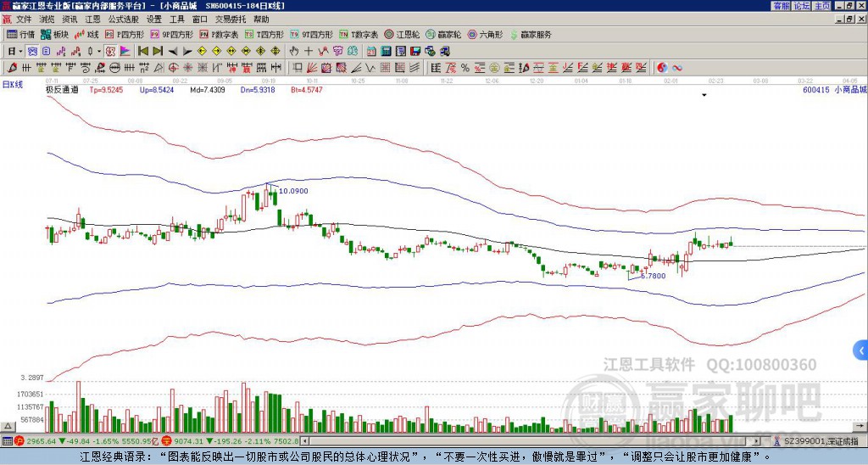
Task: Click the floppy disk save icon
Action: point(415,52)
